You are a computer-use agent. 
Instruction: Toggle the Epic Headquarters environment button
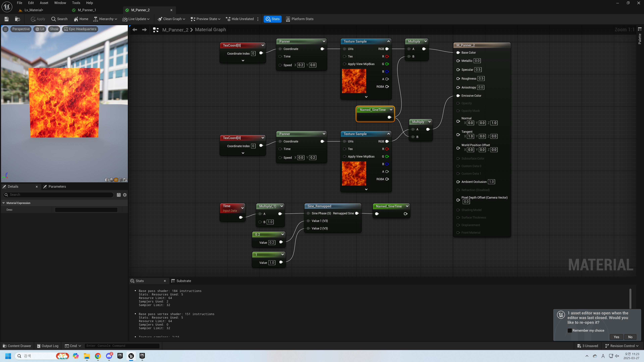coord(80,29)
